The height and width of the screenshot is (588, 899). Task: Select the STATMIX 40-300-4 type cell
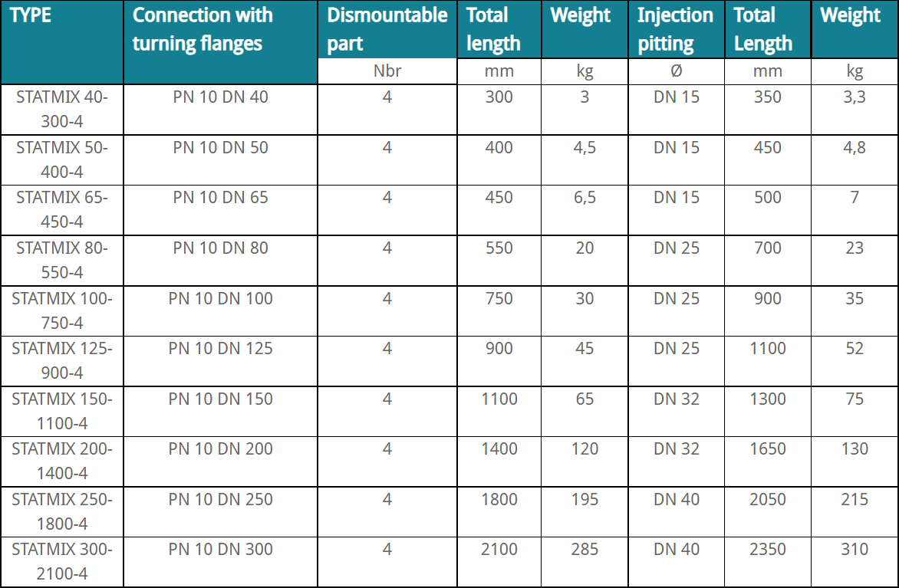[62, 109]
